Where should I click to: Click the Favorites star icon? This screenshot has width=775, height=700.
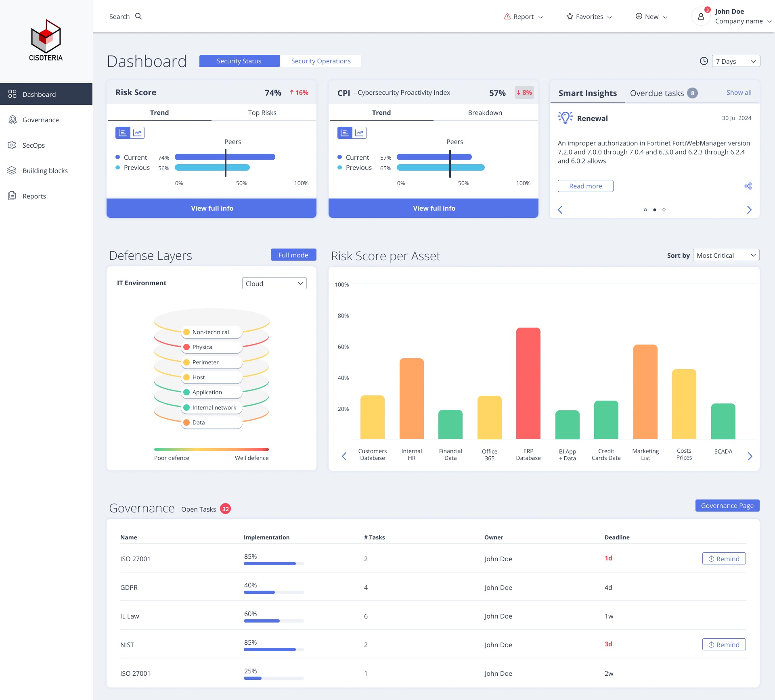click(570, 16)
